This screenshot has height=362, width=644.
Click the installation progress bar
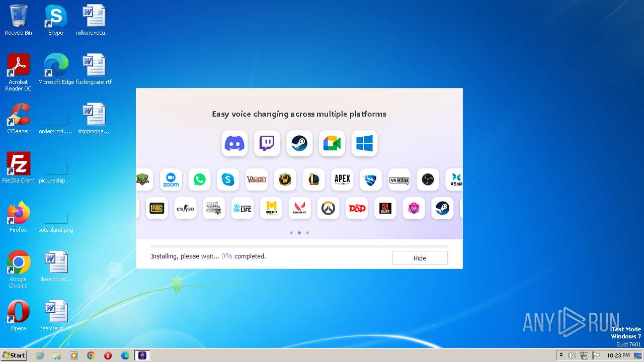(299, 246)
